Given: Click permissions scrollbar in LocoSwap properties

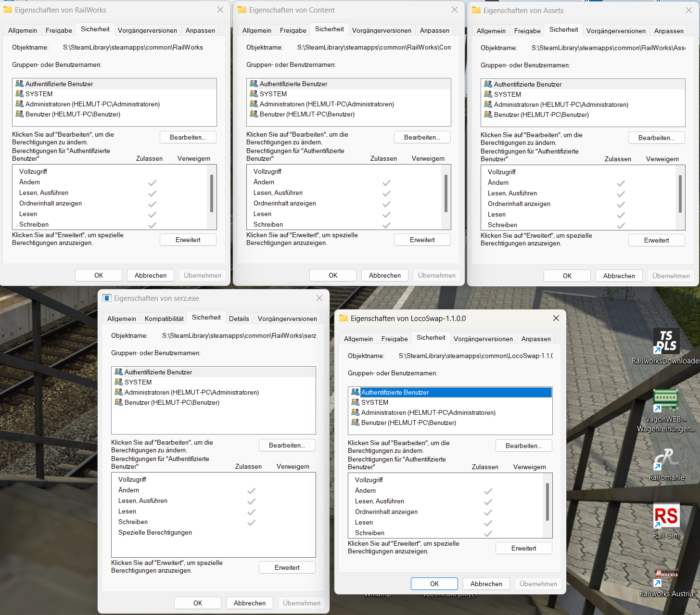Looking at the screenshot, I should pyautogui.click(x=547, y=502).
